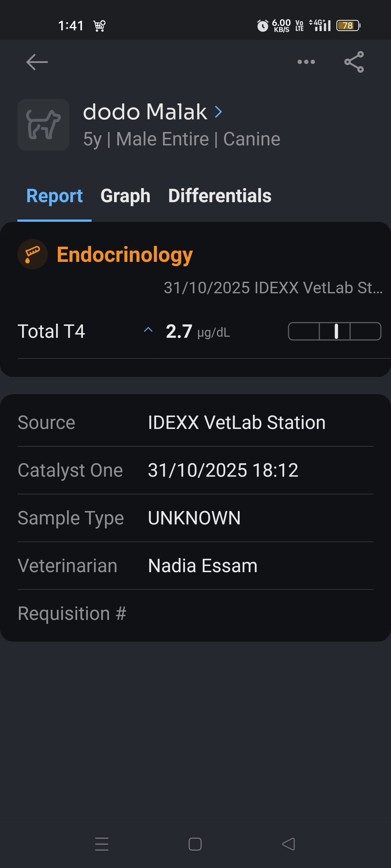Tap the Veterinarian Nadia Essam row
Image resolution: width=391 pixels, height=868 pixels.
[195, 566]
